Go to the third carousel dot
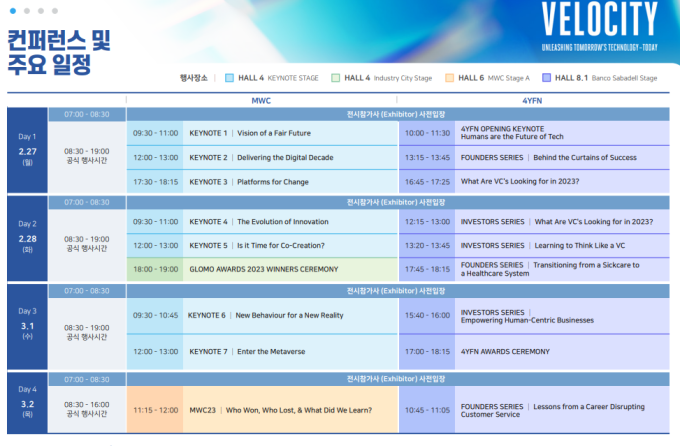The height and width of the screenshot is (446, 680). (41, 11)
